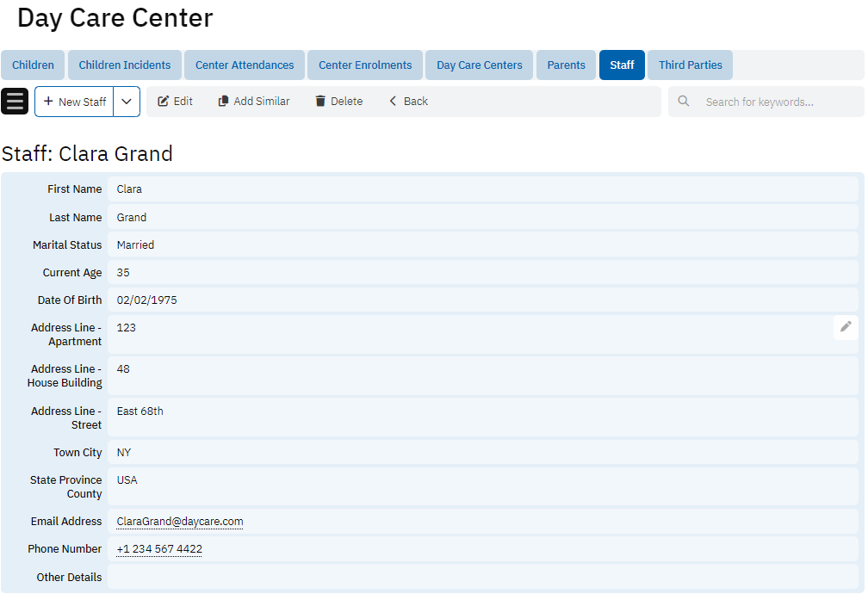Viewport: 868px width, 600px height.
Task: Click the +1 234 567 4422 phone link
Action: click(x=159, y=549)
